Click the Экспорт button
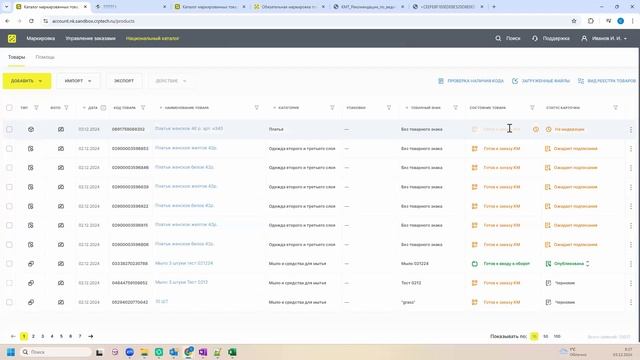Screen dimensions: 640x360 [x=124, y=81]
